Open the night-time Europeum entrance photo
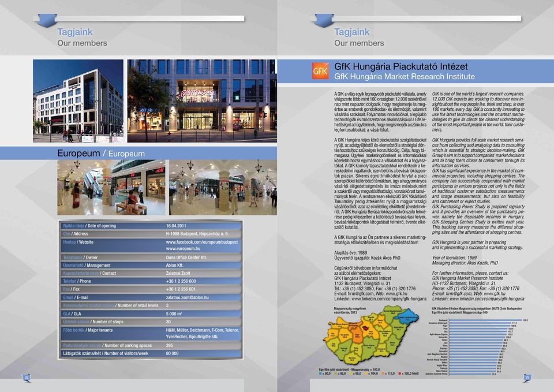Screen dimensions: 554x392 (x=202, y=100)
